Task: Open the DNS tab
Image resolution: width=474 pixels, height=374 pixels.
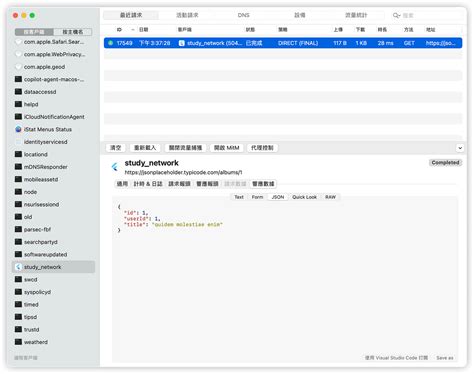Action: pos(243,15)
